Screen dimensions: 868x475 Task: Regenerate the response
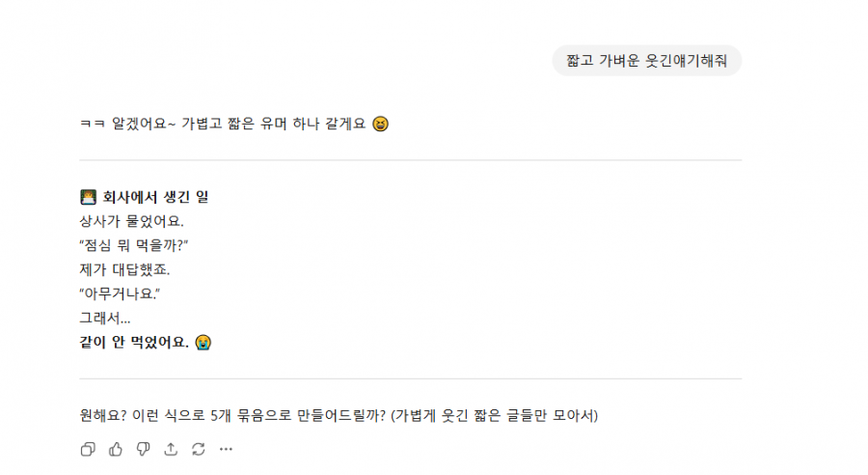199,449
